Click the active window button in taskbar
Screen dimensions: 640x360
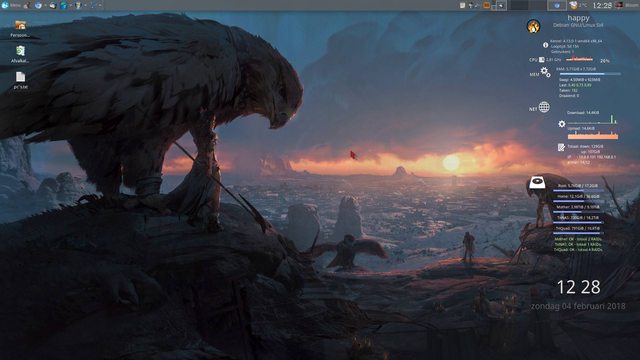pos(557,5)
